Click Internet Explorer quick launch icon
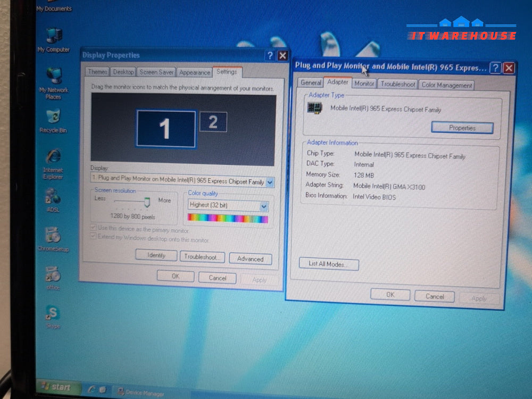 (x=92, y=389)
